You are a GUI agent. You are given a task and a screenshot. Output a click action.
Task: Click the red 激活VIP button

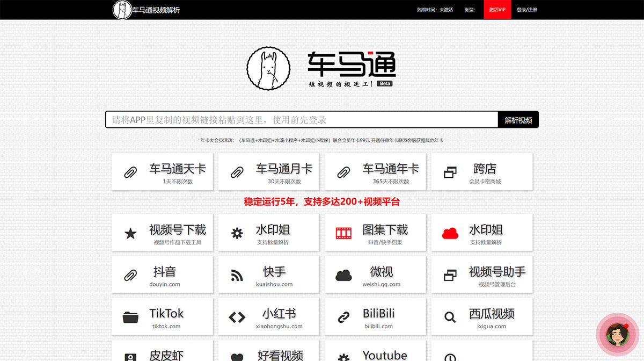[497, 9]
